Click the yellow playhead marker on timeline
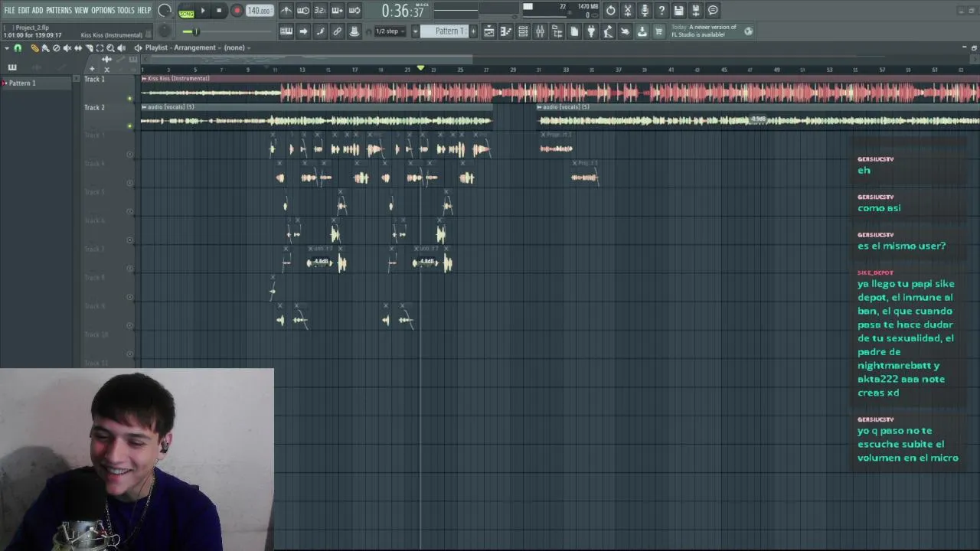This screenshot has height=551, width=980. coord(420,69)
